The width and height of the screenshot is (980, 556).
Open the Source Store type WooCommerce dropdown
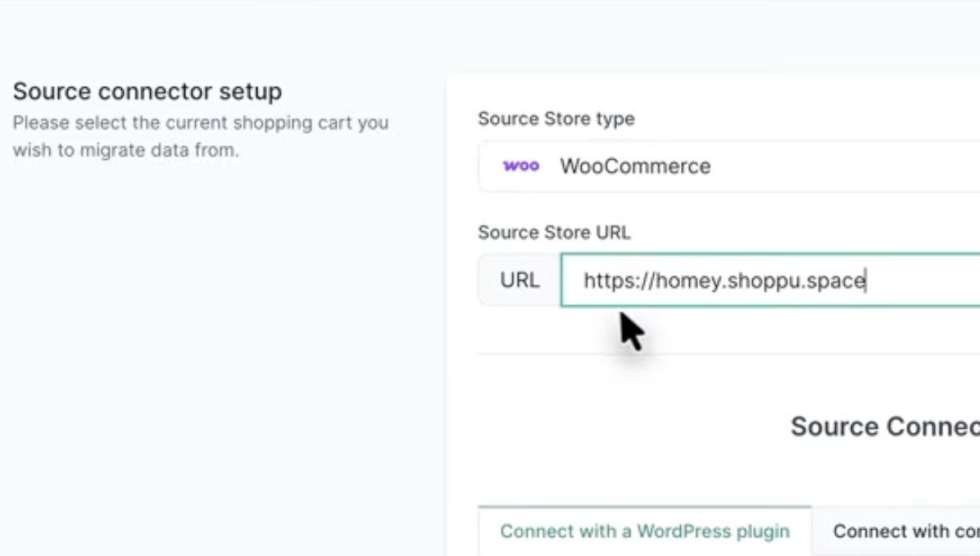[x=728, y=166]
